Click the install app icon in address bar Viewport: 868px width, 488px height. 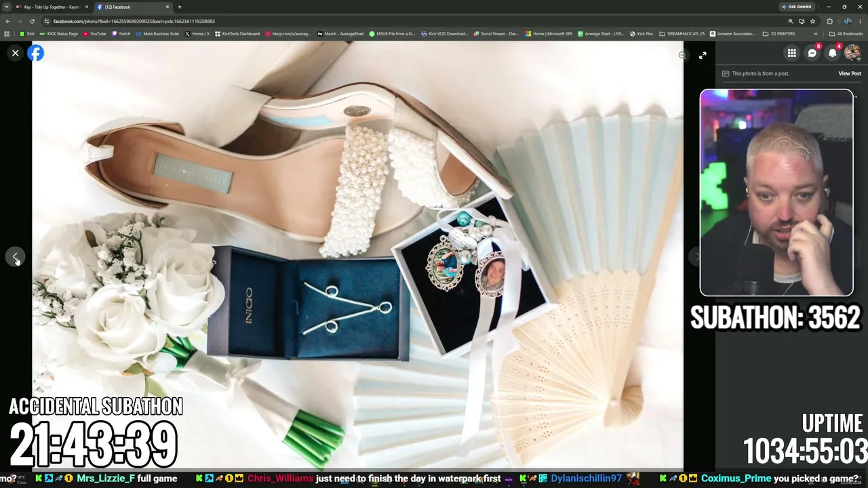tap(802, 21)
